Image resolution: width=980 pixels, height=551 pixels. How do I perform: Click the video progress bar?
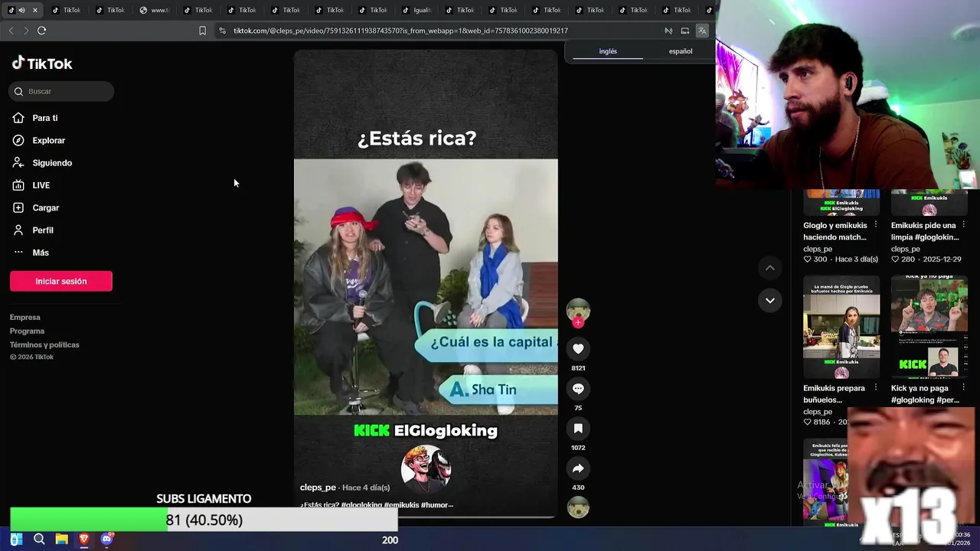pos(426,517)
